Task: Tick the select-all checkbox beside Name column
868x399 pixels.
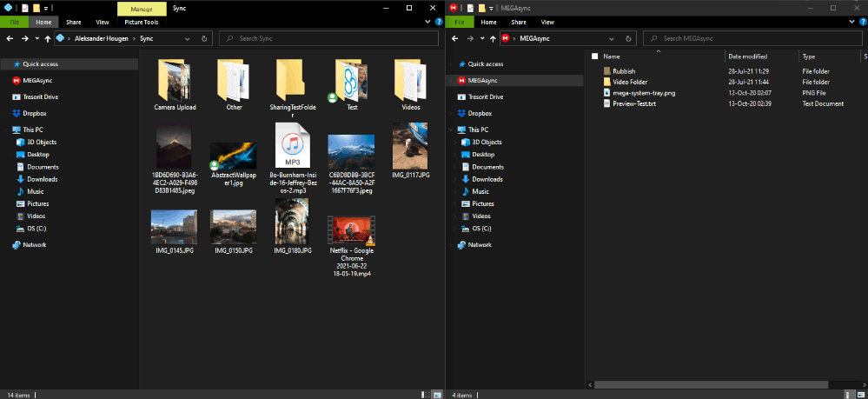Action: [x=596, y=56]
